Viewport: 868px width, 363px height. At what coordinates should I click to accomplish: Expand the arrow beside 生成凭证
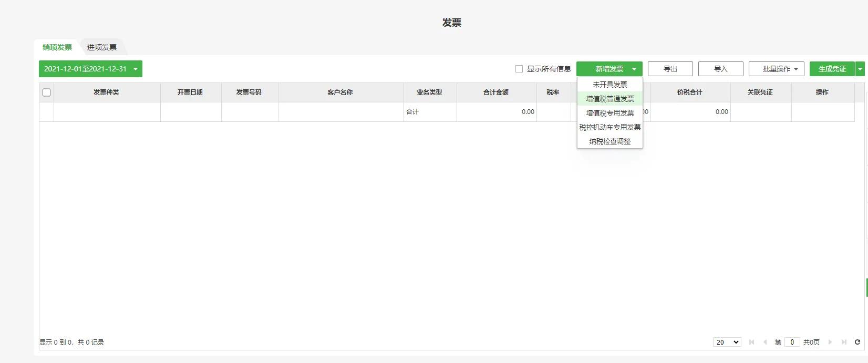click(x=860, y=69)
